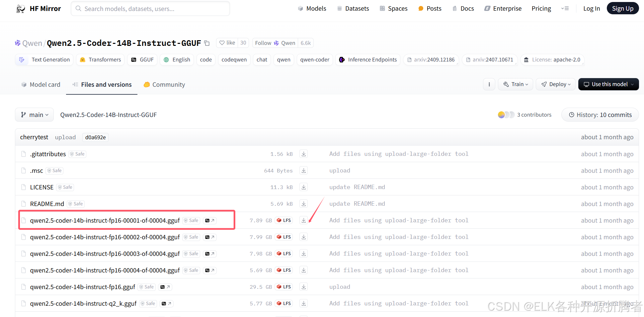This screenshot has height=317, width=644.
Task: Follow the Qwen organization
Action: 275,43
